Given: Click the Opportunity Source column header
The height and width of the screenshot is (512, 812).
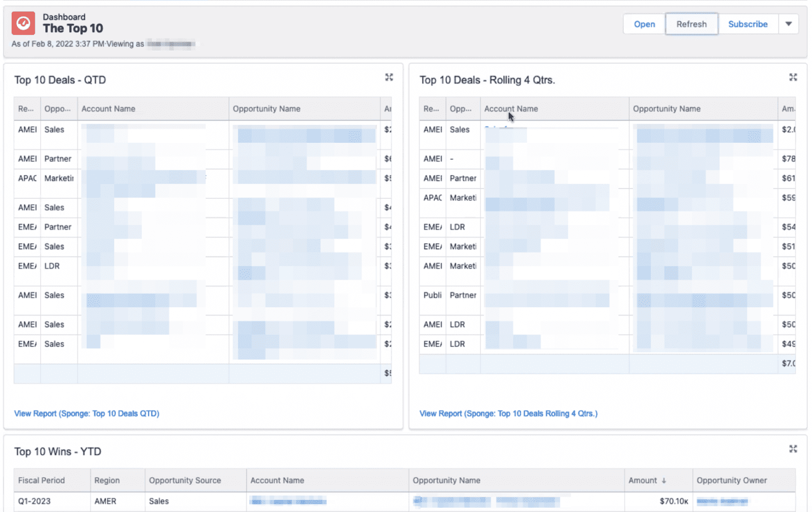Looking at the screenshot, I should (x=184, y=480).
